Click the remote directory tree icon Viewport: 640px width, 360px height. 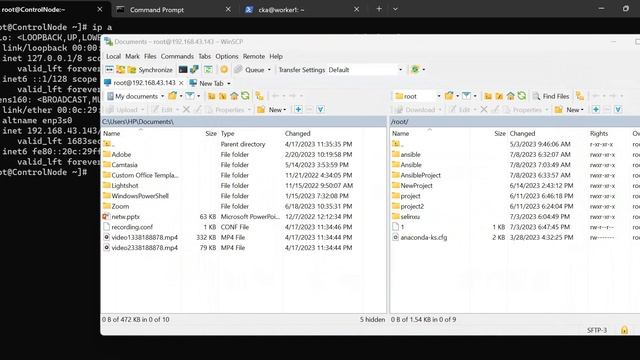point(580,96)
